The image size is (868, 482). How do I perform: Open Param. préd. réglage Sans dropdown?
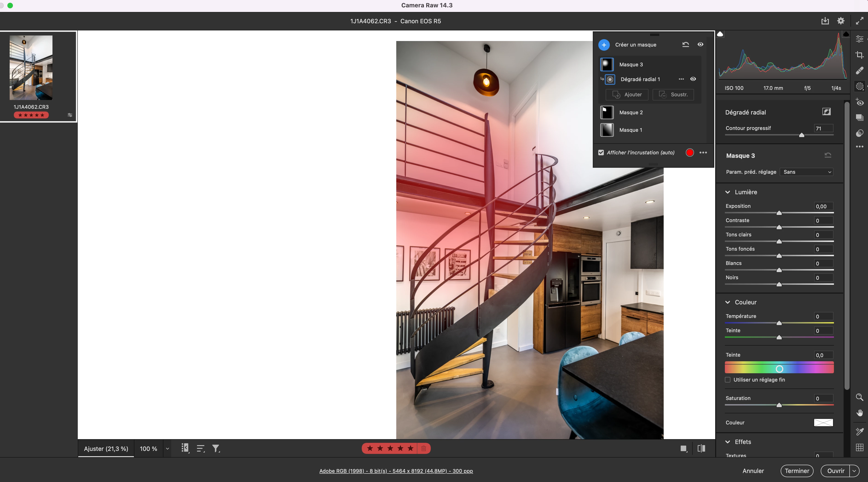(x=807, y=172)
